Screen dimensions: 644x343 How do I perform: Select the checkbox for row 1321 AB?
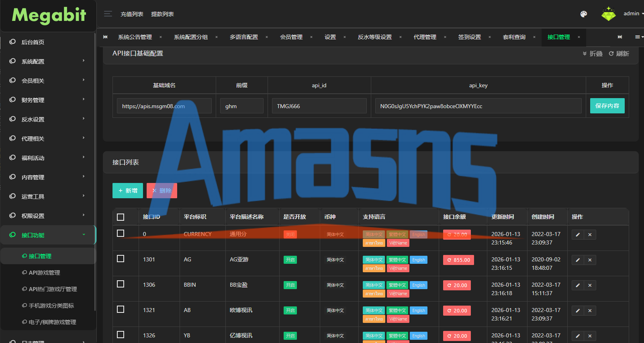coord(121,309)
